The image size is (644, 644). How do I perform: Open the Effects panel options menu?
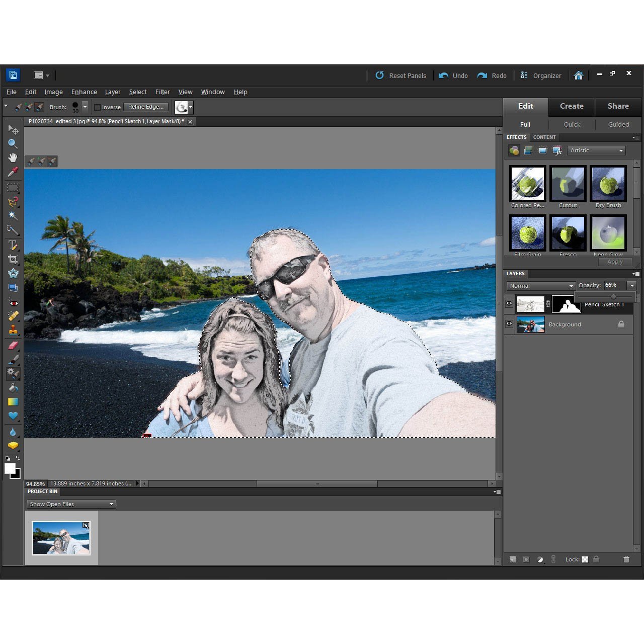pos(636,137)
